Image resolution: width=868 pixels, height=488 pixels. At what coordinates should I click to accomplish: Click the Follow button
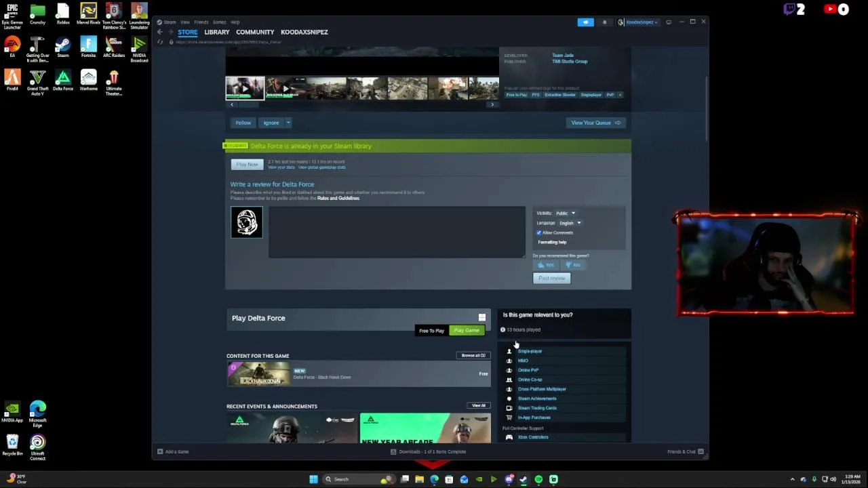point(243,123)
